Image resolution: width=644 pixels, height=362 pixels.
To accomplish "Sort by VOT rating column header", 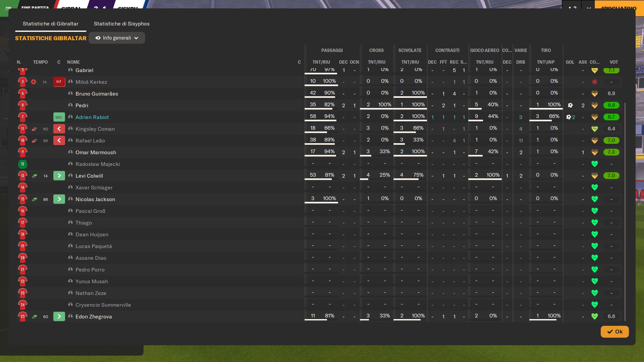I will (x=614, y=62).
